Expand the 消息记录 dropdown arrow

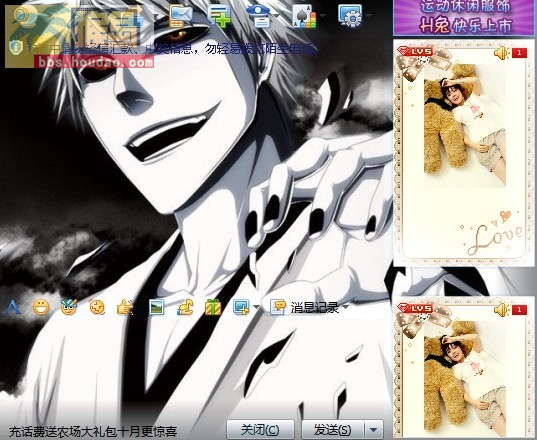coord(345,307)
